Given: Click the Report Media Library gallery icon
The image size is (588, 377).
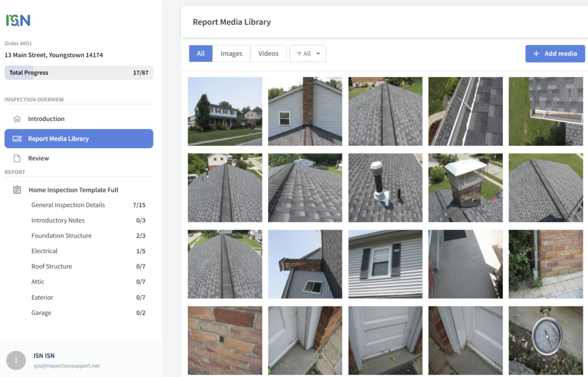Looking at the screenshot, I should pyautogui.click(x=17, y=139).
